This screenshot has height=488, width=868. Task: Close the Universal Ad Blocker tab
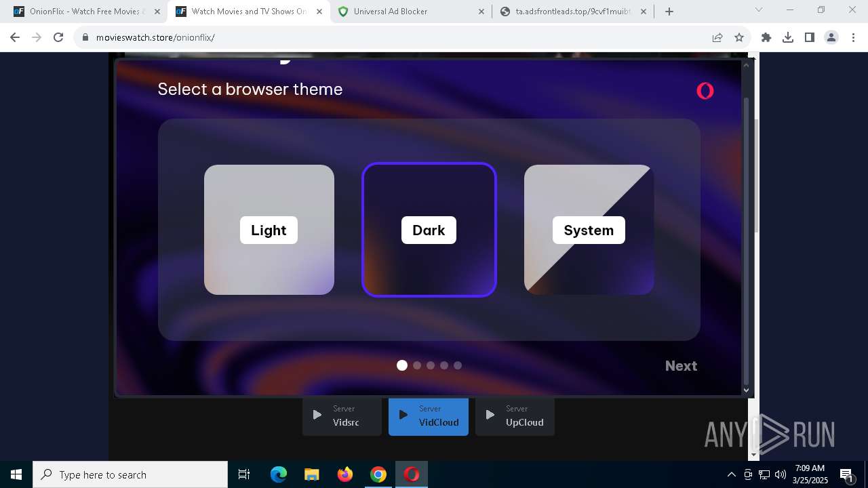coord(481,12)
